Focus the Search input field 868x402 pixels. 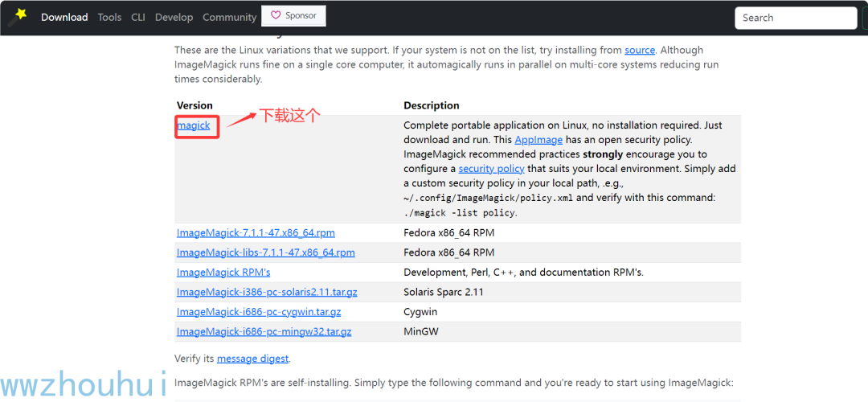796,18
